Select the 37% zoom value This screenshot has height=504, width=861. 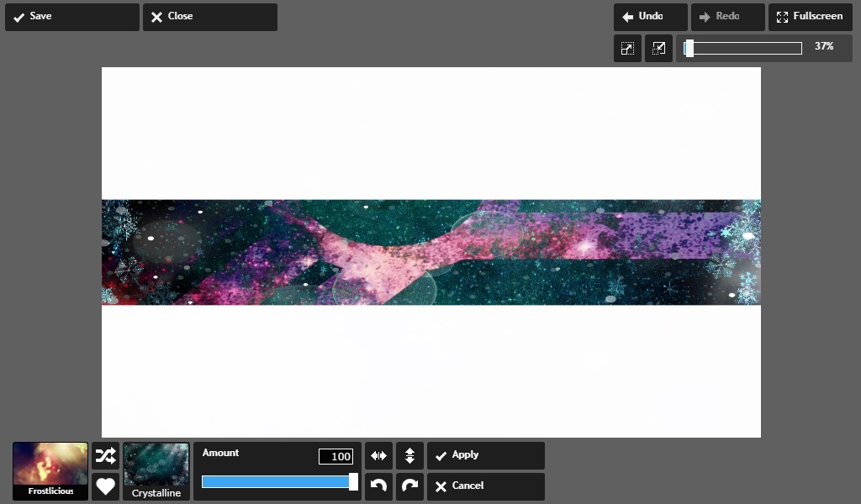[824, 46]
